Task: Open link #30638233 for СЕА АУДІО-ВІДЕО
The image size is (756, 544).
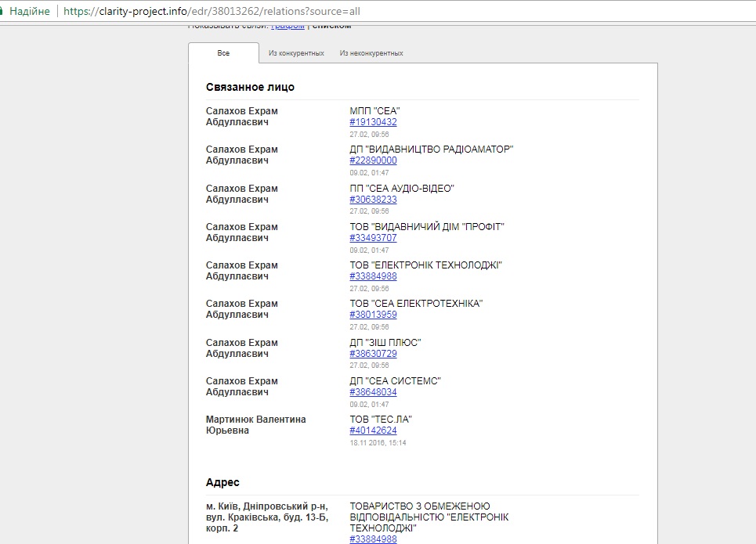Action: (373, 200)
